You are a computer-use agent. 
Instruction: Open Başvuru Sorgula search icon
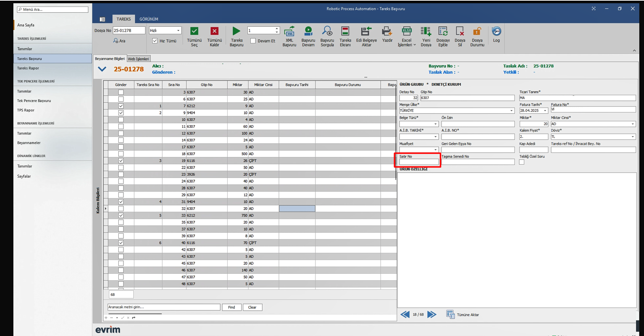coord(327,31)
